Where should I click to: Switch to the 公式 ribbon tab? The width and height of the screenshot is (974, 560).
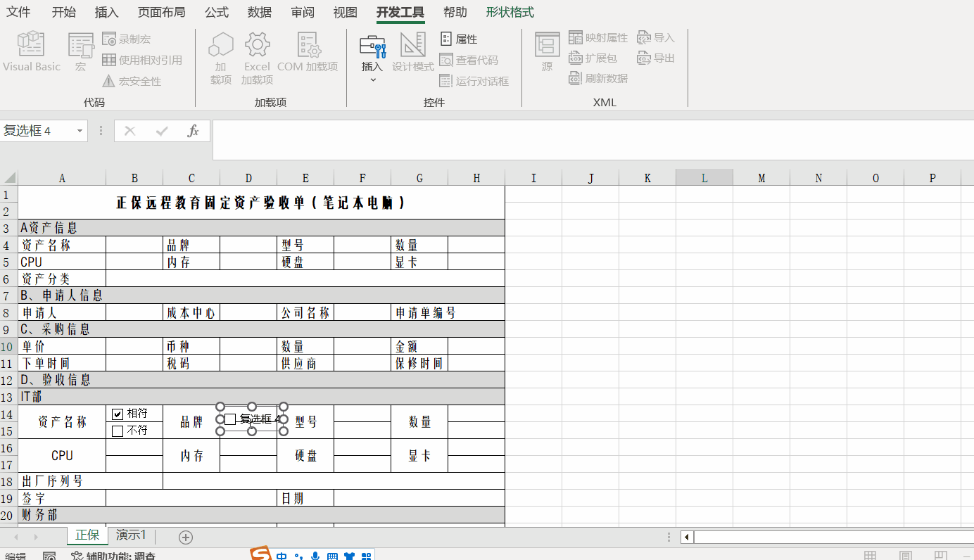(x=216, y=12)
